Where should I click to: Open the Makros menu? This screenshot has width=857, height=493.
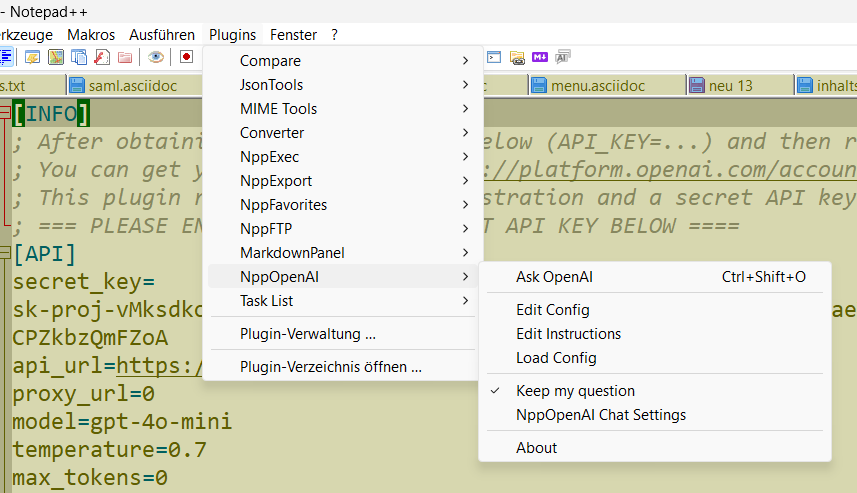(x=91, y=35)
